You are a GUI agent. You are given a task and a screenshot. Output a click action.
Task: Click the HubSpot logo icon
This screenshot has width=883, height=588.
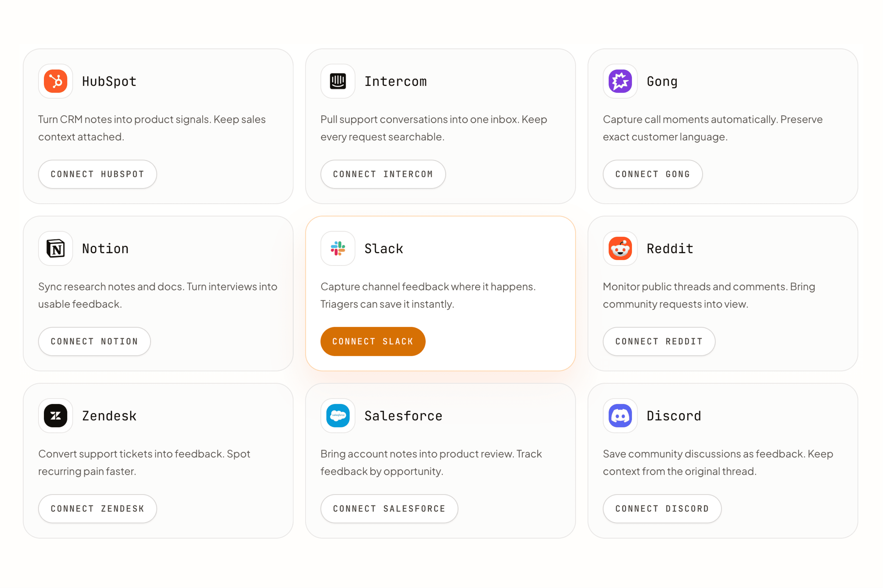55,81
